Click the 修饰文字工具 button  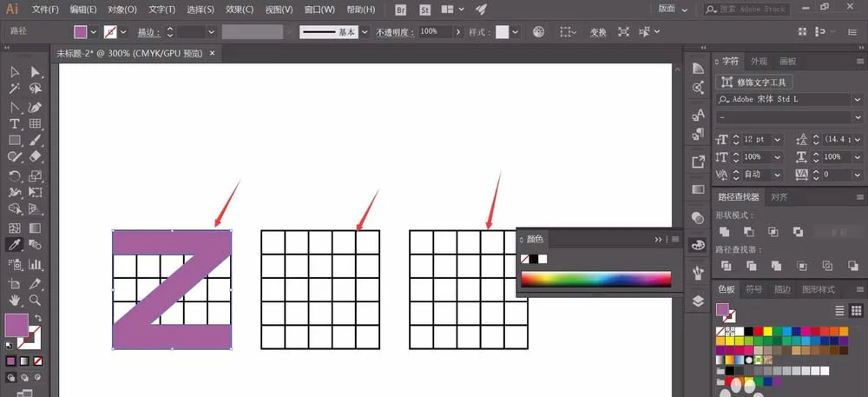tap(754, 83)
